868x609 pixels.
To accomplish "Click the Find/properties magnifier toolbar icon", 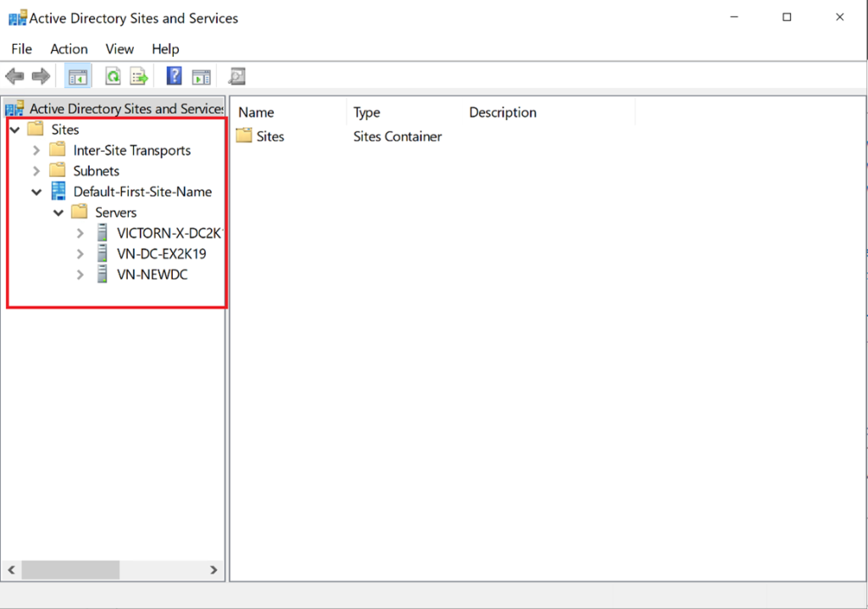I will [237, 77].
